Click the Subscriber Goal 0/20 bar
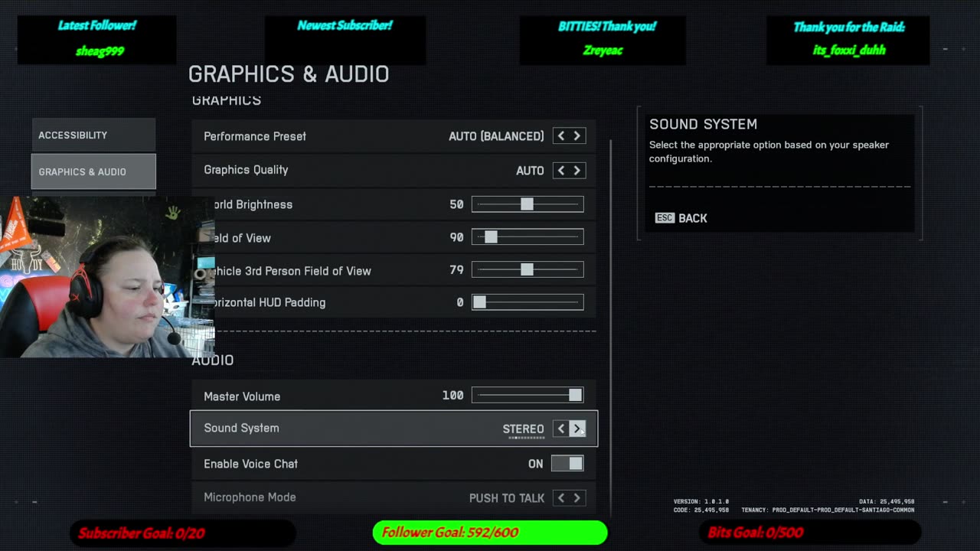This screenshot has height=551, width=980. coord(184,533)
